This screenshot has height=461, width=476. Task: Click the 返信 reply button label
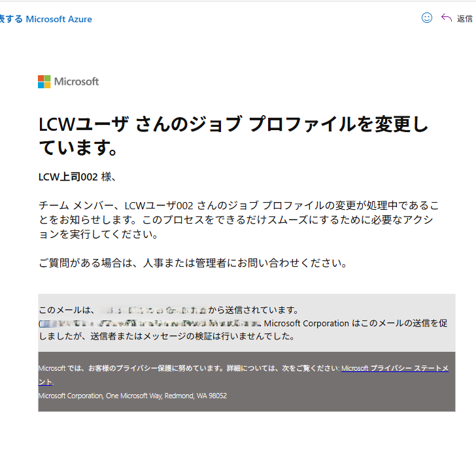coord(465,19)
